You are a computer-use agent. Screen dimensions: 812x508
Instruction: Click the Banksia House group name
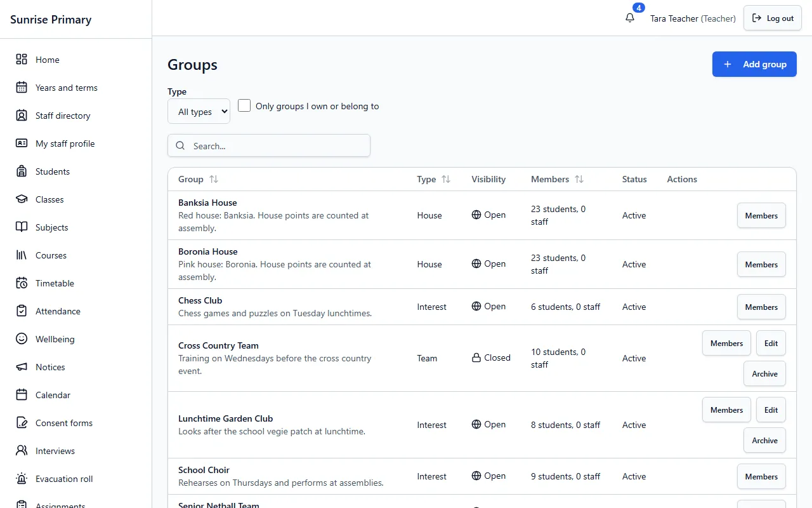207,203
